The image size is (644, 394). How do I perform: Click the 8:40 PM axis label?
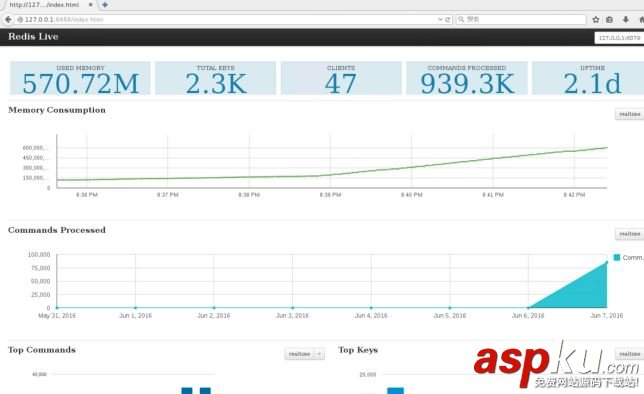[x=412, y=195]
